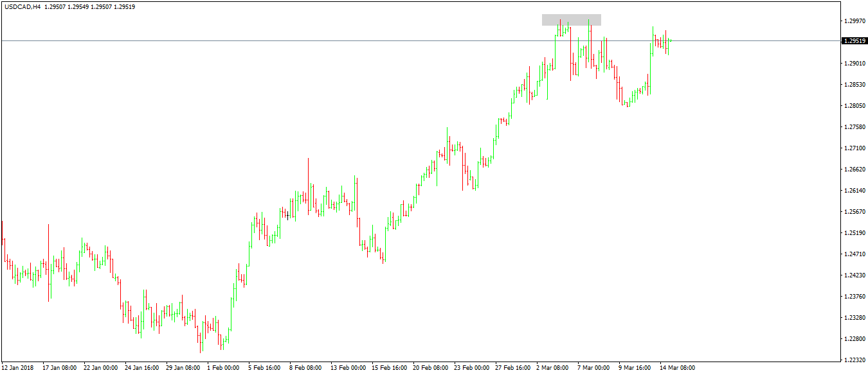Click the 1.25190 price axis label
Image resolution: width=868 pixels, height=375 pixels.
(x=854, y=232)
